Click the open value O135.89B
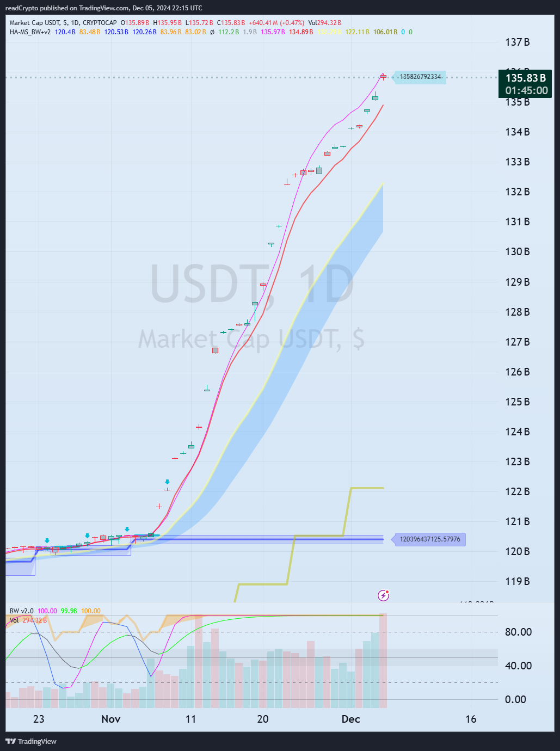 134,23
